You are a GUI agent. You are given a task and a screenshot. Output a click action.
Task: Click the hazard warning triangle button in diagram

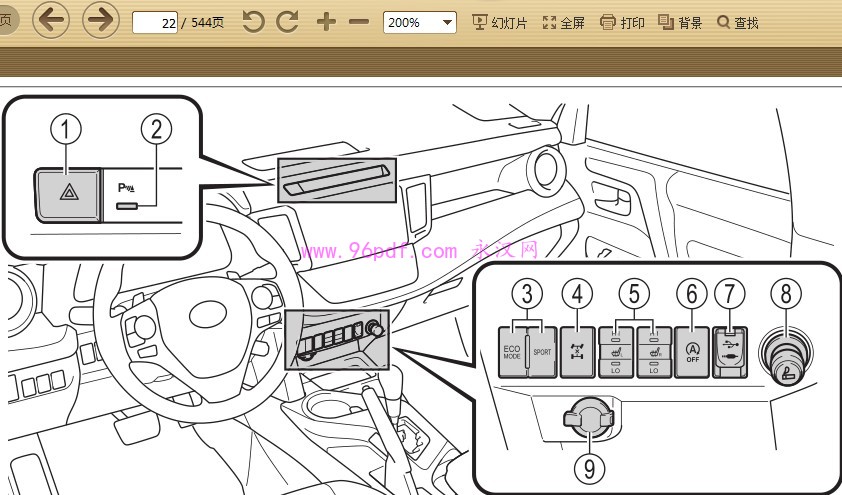click(66, 193)
